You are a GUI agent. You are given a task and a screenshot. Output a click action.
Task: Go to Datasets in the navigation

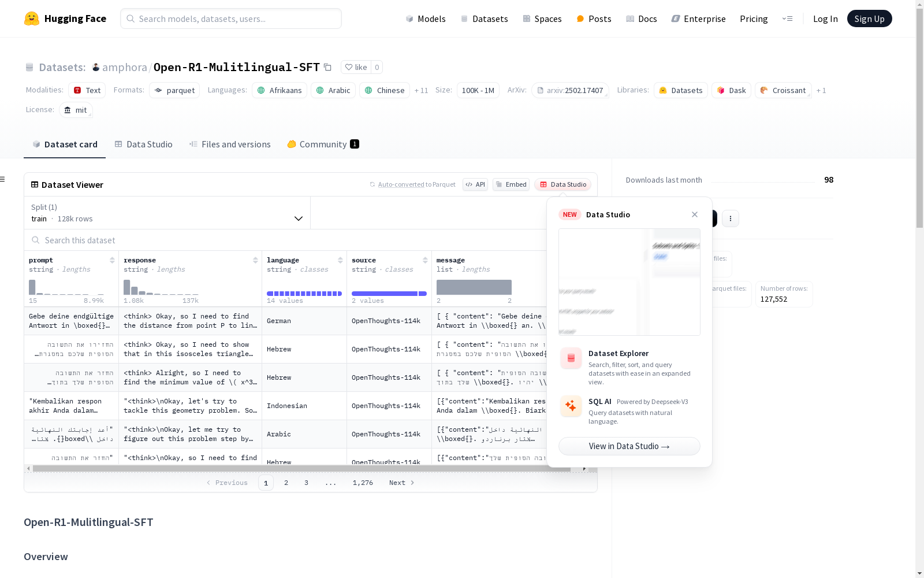point(484,18)
